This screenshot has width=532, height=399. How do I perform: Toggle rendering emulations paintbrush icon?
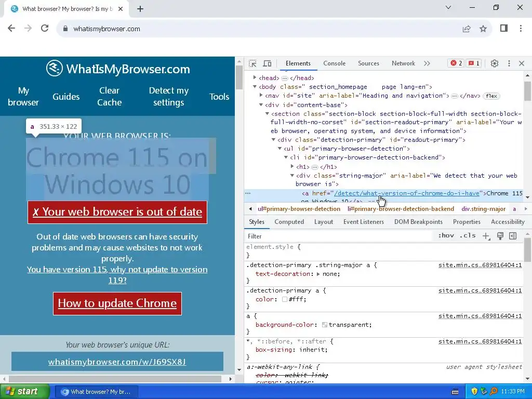500,236
